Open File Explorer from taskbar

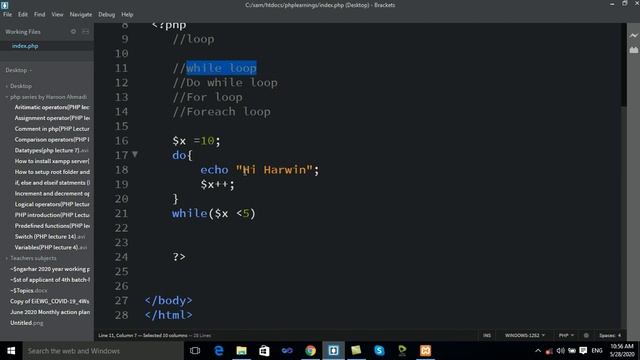242,351
